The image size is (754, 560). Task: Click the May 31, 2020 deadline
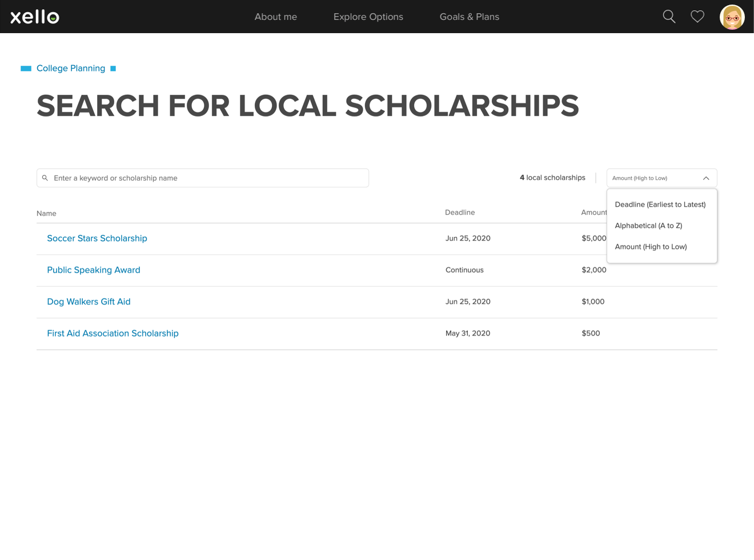pyautogui.click(x=468, y=333)
